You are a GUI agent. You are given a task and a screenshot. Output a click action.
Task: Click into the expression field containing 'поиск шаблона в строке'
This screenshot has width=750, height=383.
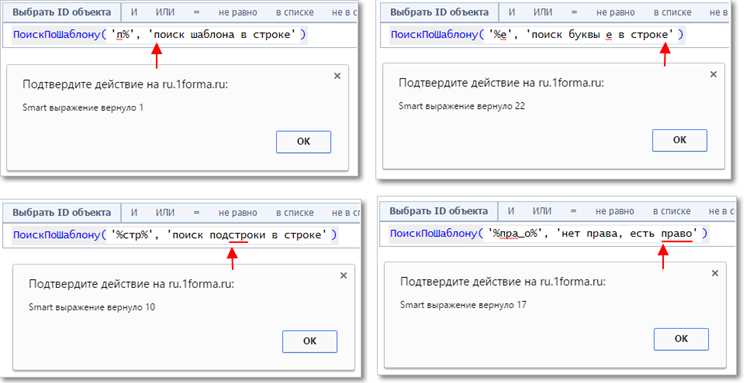click(181, 35)
